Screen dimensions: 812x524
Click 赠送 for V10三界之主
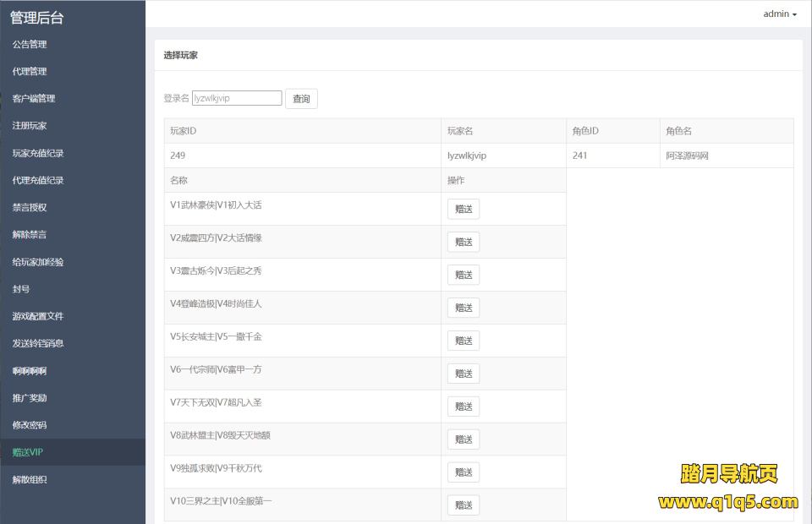[464, 505]
